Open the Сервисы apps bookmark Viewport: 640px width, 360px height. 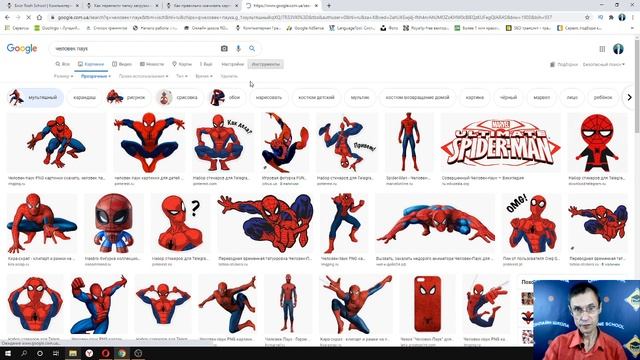tap(17, 28)
